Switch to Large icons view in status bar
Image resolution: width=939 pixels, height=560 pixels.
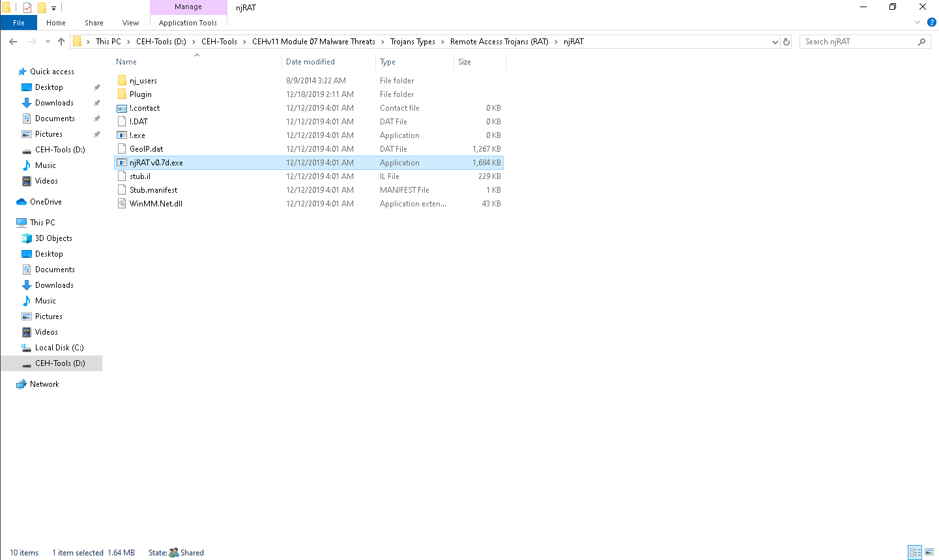pos(929,553)
